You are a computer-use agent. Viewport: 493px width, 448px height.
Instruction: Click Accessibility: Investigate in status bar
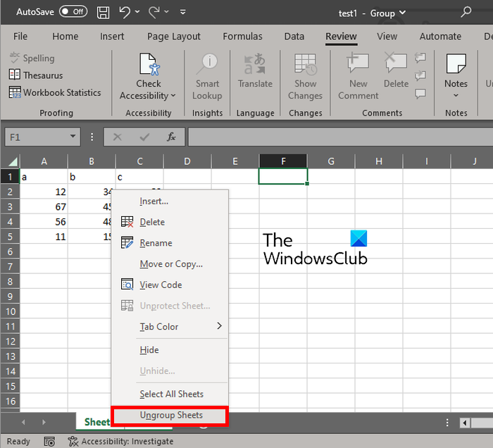coord(120,442)
